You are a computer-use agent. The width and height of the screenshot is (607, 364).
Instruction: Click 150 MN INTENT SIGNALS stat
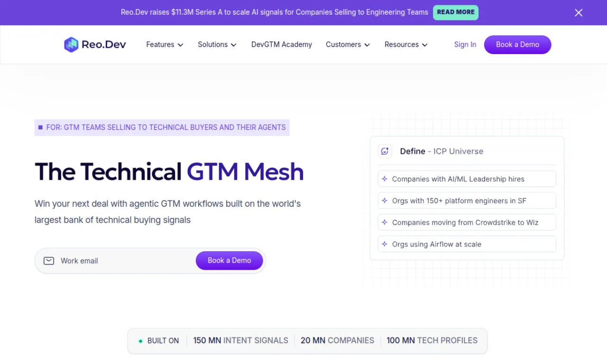click(x=241, y=341)
